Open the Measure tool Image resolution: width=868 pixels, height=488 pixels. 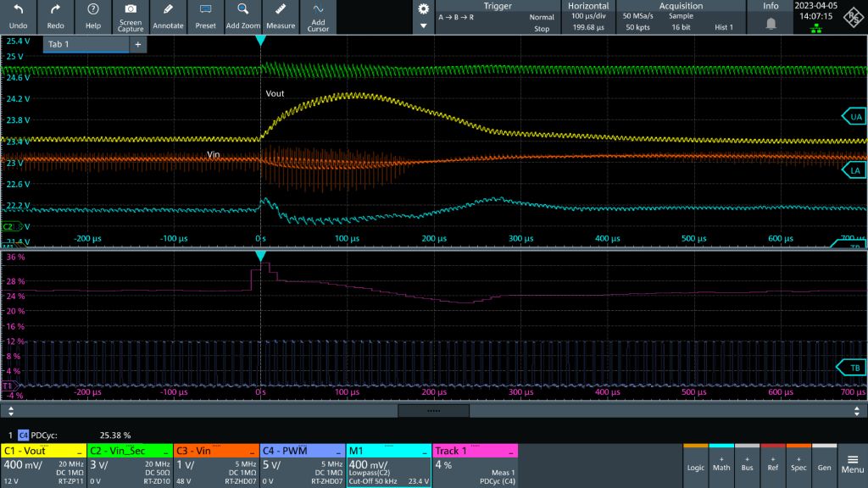pyautogui.click(x=281, y=9)
